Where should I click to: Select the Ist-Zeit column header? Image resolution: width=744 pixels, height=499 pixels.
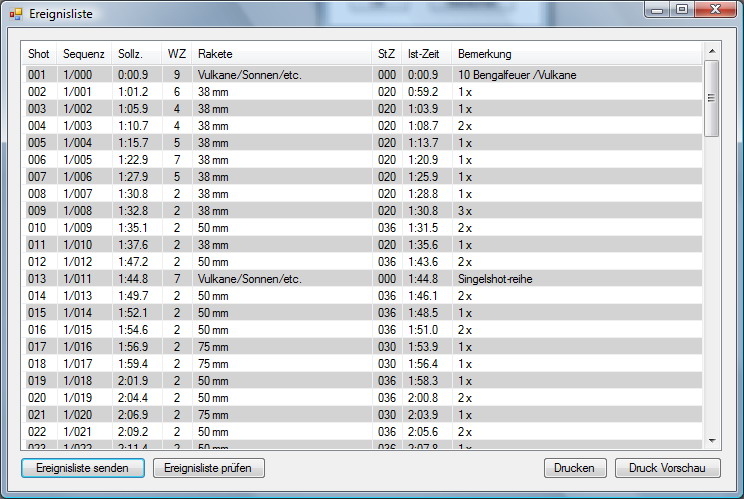pos(423,54)
